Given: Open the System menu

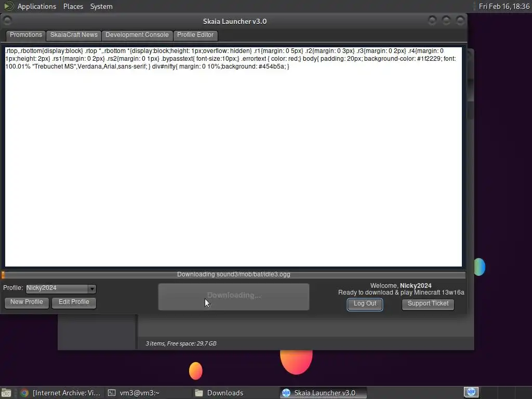Looking at the screenshot, I should click(101, 6).
